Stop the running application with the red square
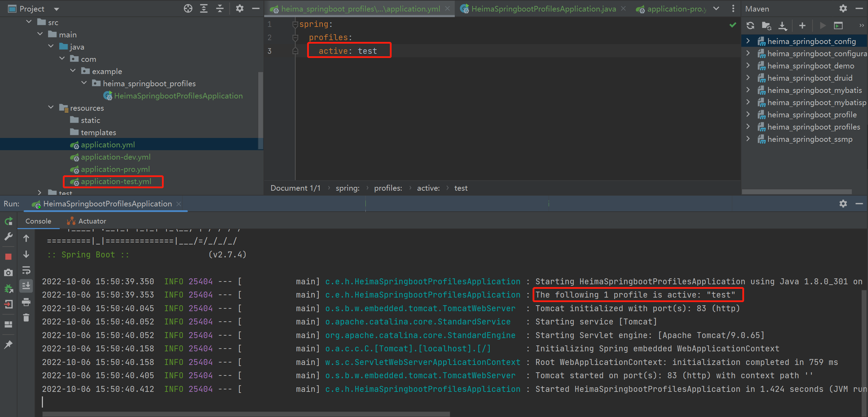This screenshot has height=417, width=868. point(9,257)
